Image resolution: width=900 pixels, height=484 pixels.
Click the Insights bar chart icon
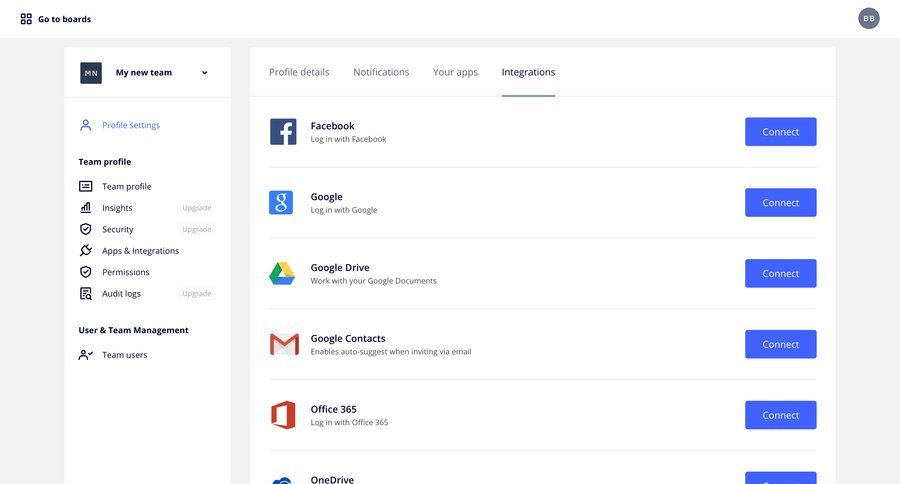pos(86,207)
